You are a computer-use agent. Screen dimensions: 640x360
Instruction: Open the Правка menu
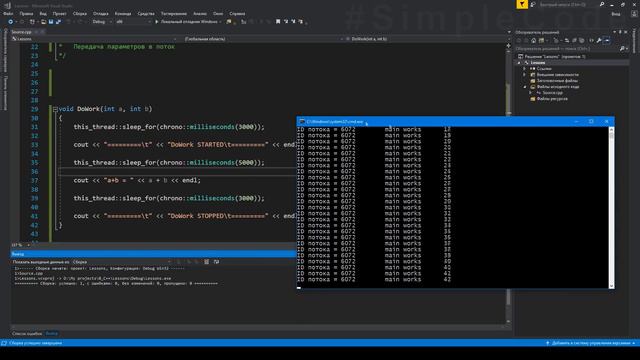26,13
